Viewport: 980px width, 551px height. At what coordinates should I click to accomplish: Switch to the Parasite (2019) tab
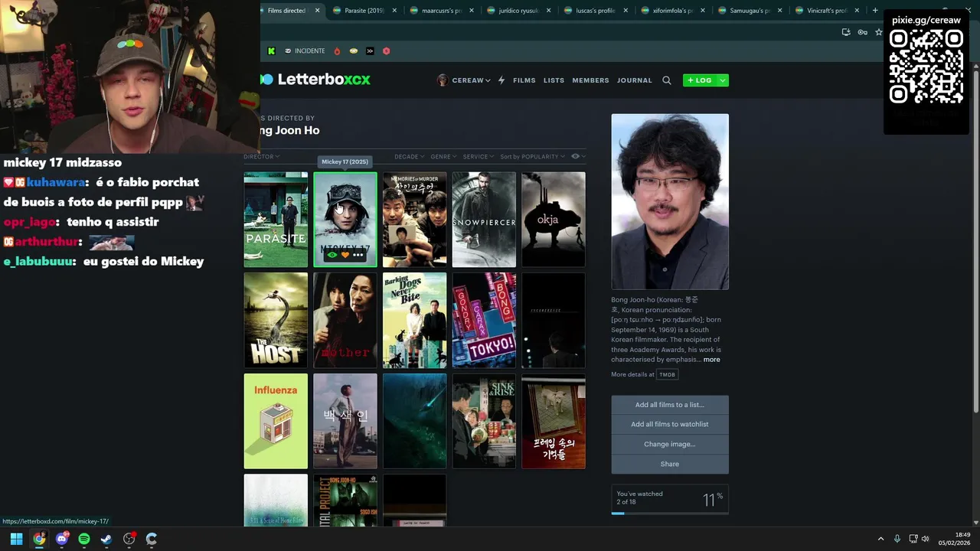click(x=364, y=11)
